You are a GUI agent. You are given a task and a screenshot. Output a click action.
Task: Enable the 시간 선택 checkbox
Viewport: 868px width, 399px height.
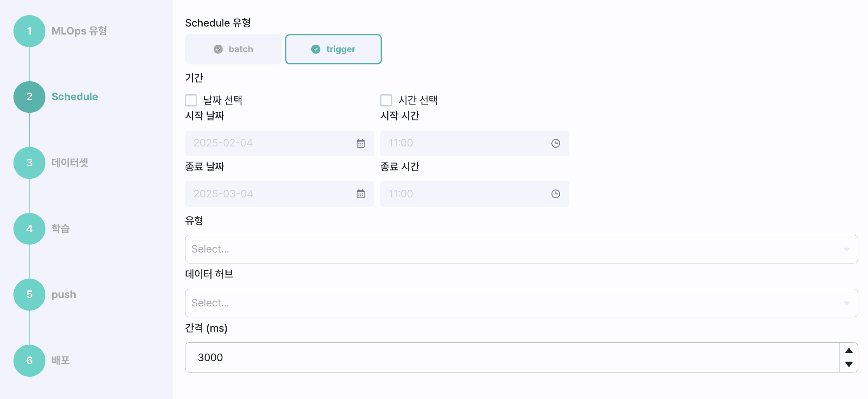click(386, 100)
